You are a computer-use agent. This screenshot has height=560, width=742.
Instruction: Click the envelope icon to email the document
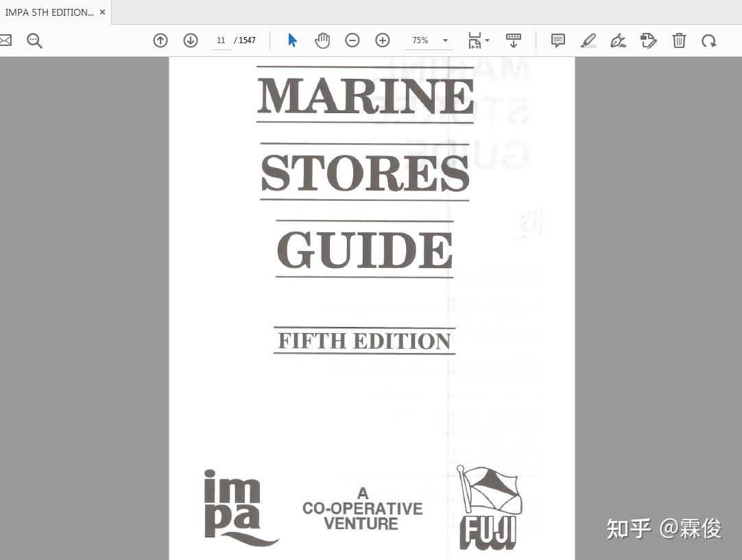[x=5, y=40]
